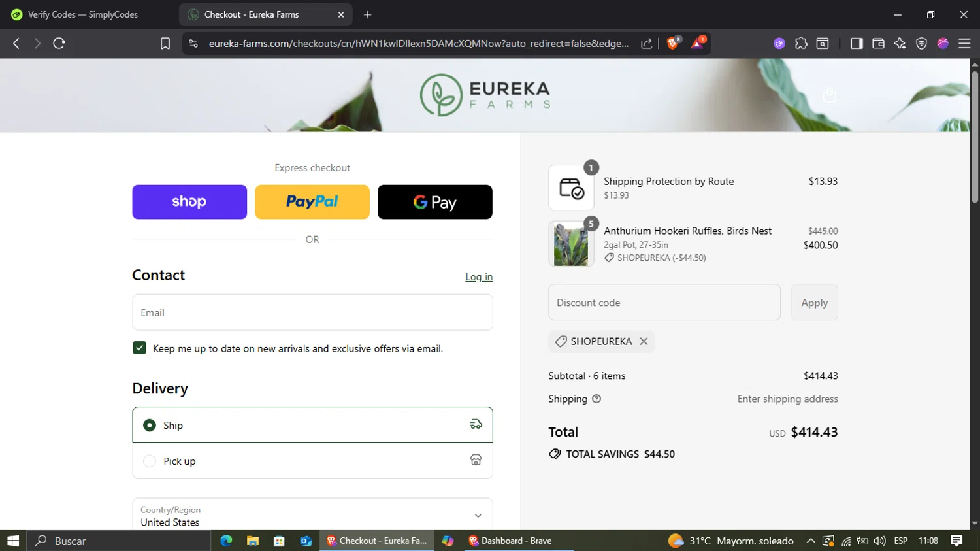This screenshot has height=551, width=980.
Task: Close the Checkout Eureka Farms tab
Action: 341,14
